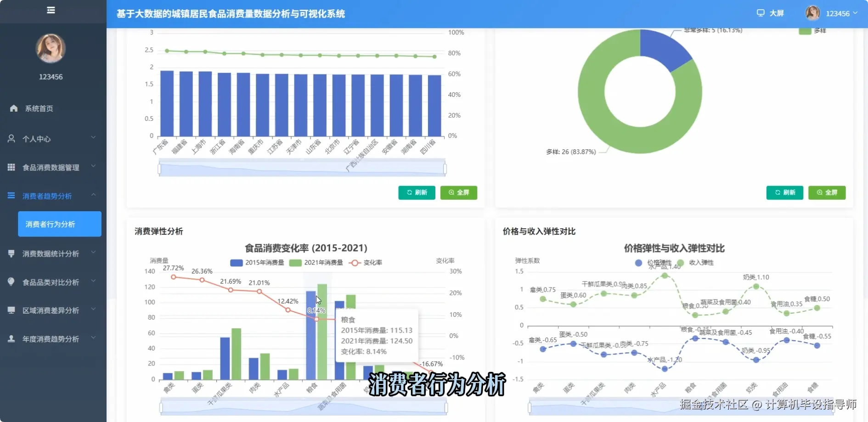Click the user icon beside 年度消费趋势分析
Screen dimensions: 868x422
click(x=11, y=339)
